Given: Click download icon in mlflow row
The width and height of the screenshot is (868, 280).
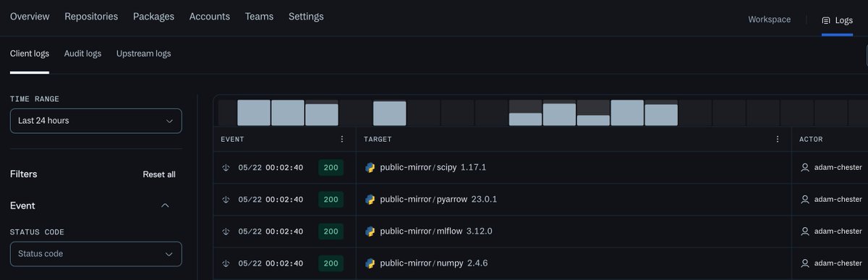Looking at the screenshot, I should pos(226,232).
